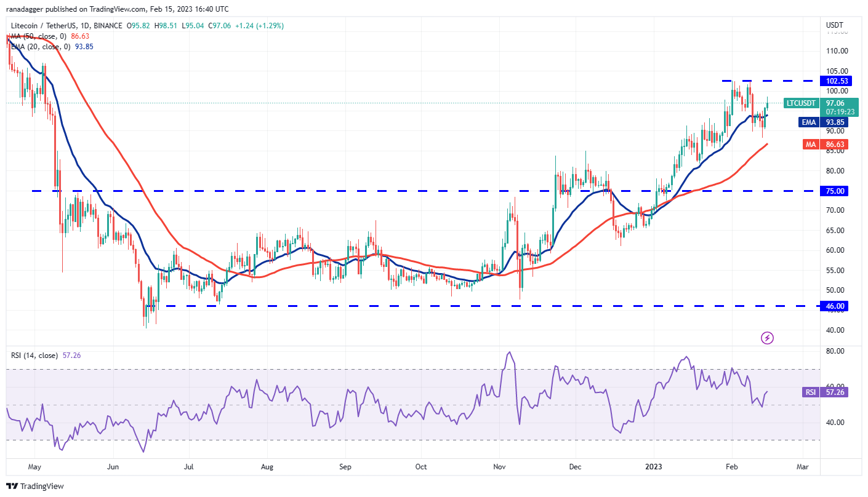This screenshot has width=868, height=497.
Task: Open the MA (50, close, 0) indicator legend
Action: tap(37, 36)
